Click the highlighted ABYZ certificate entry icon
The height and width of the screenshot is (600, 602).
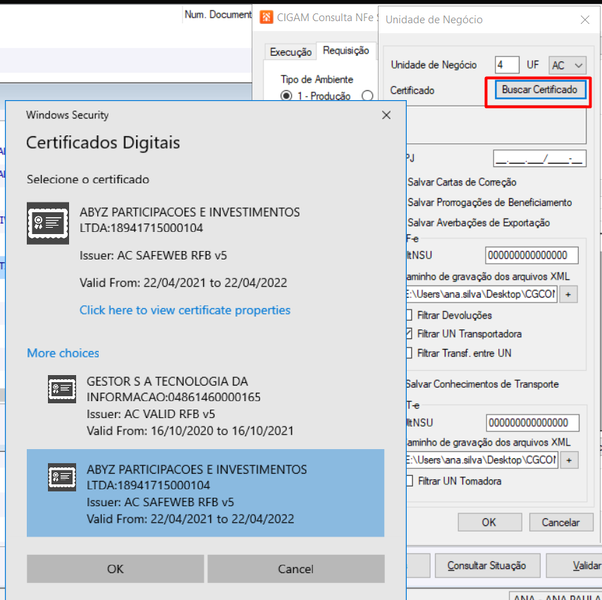coord(62,477)
